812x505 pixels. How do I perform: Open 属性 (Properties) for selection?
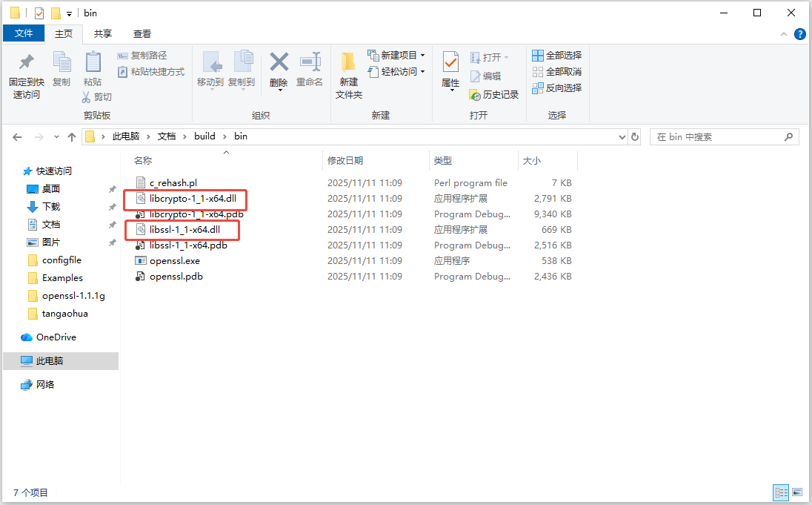tap(450, 70)
